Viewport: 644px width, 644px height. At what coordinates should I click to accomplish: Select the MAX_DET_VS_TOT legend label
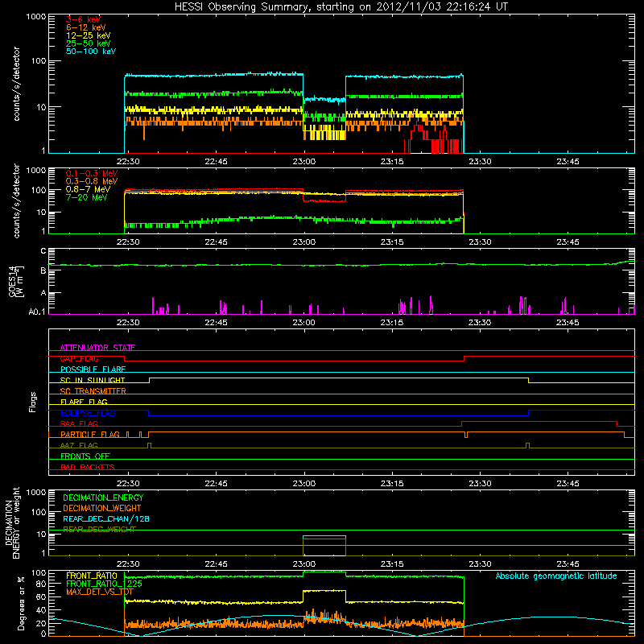(x=100, y=592)
